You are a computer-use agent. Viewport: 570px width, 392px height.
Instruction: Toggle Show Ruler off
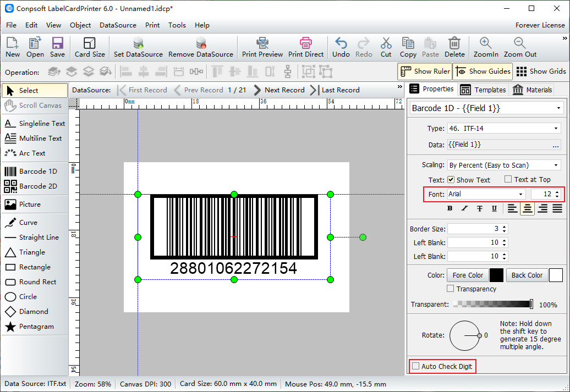point(425,71)
